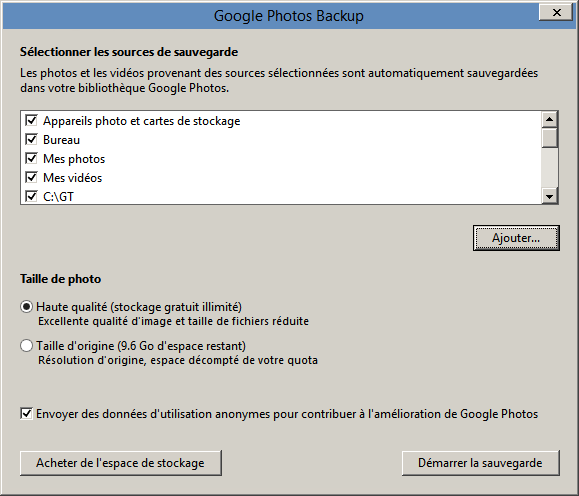Select Haute qualité radio option
Screen dimensions: 579x496
26,307
